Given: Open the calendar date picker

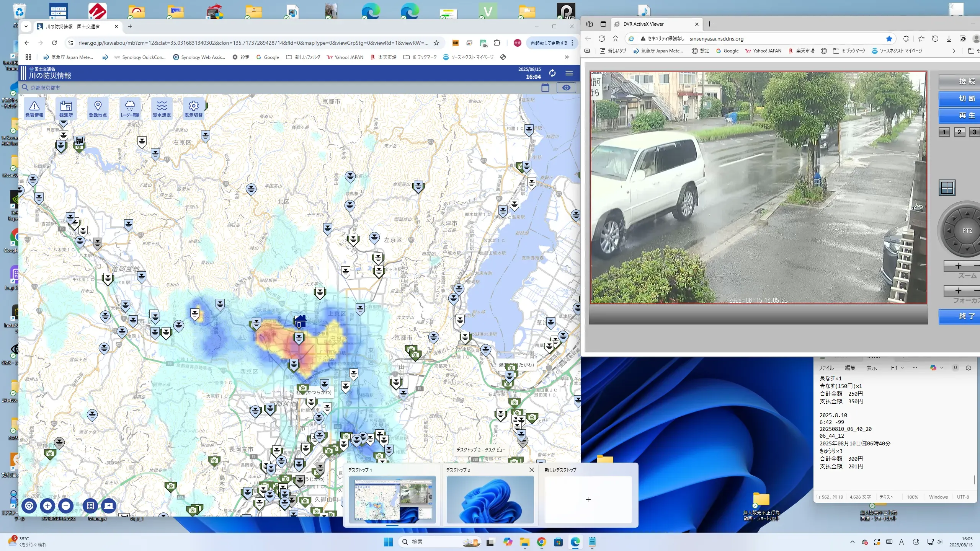Looking at the screenshot, I should click(545, 88).
